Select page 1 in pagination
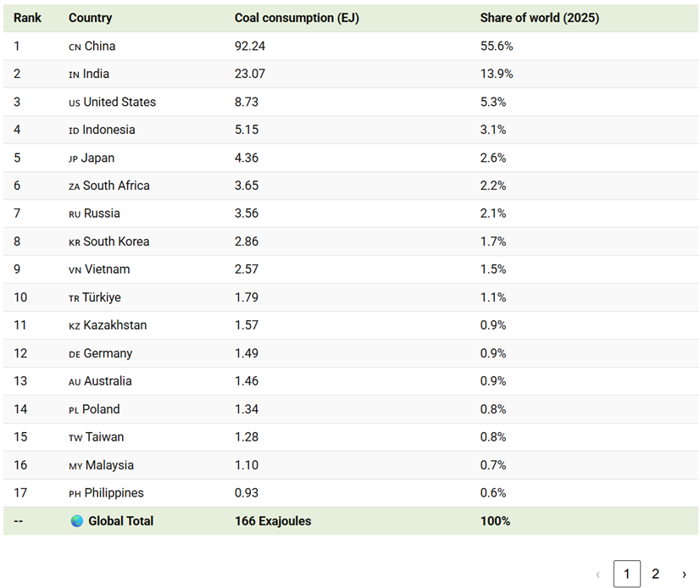700x588 pixels. point(627,574)
